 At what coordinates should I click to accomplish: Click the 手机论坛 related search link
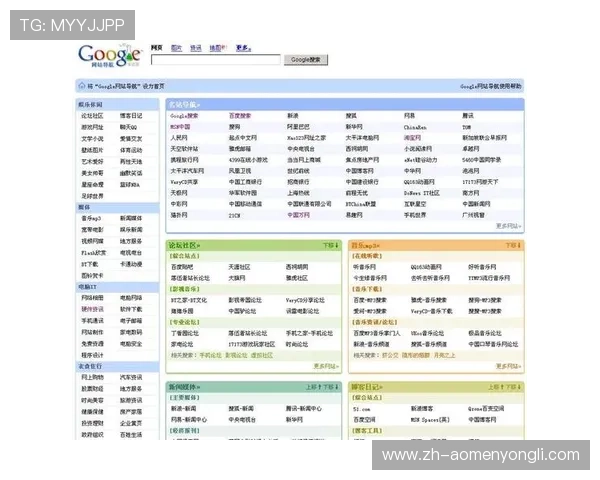(x=210, y=356)
